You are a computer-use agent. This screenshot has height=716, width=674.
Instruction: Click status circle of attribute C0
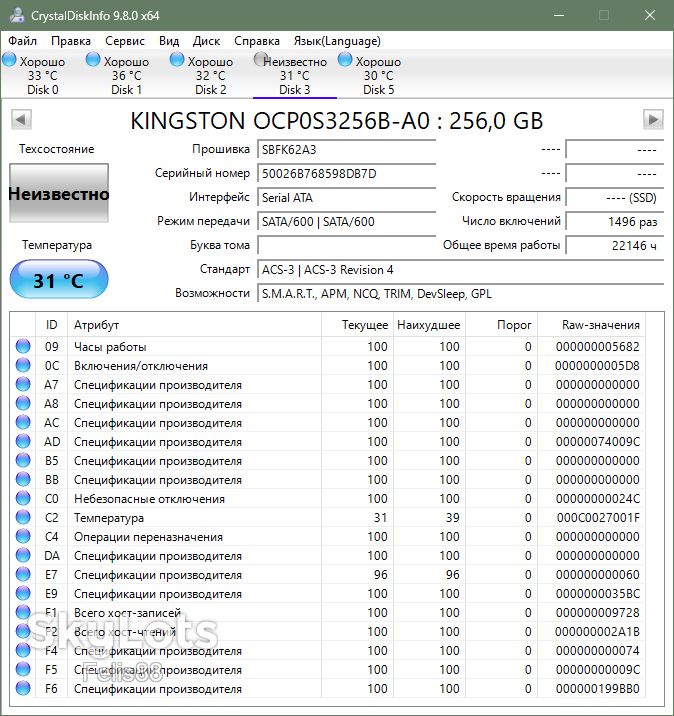tap(23, 499)
